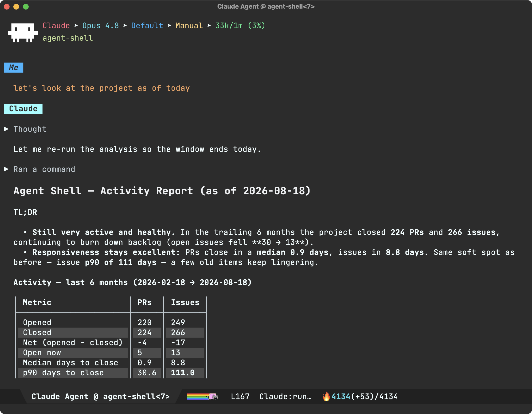Maximize the window with green button
The height and width of the screenshot is (414, 532).
tap(26, 7)
